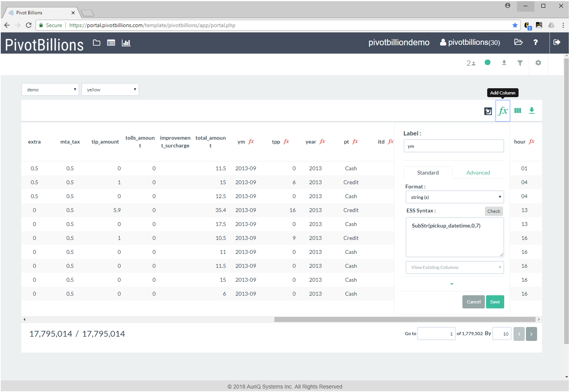Open the help question mark icon
Viewport: 570px width, 392px height.
point(536,42)
